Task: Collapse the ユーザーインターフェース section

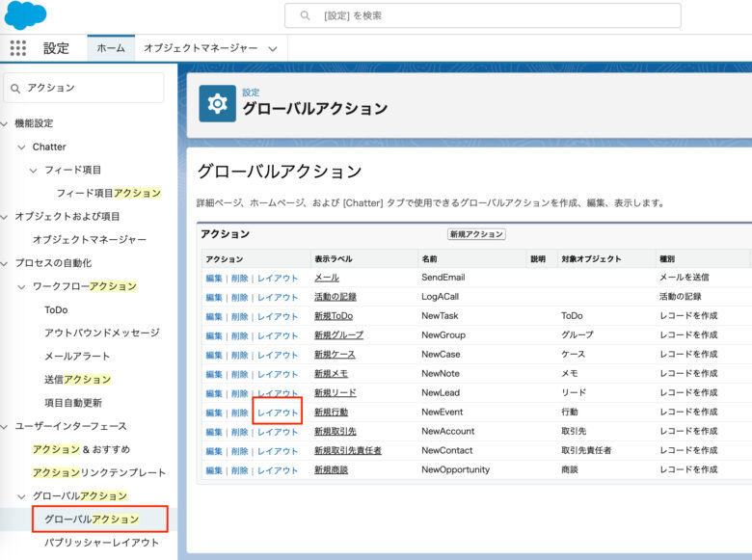Action: coord(4,426)
